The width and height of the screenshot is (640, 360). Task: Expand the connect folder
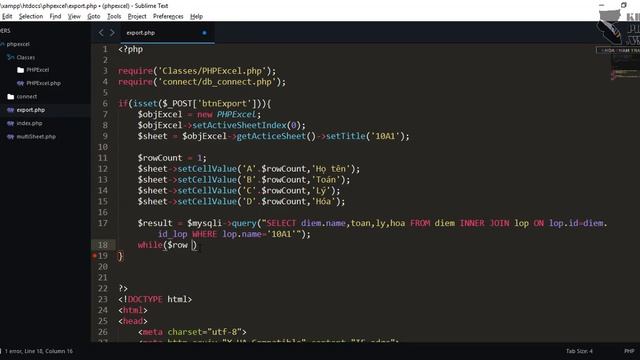pyautogui.click(x=27, y=97)
